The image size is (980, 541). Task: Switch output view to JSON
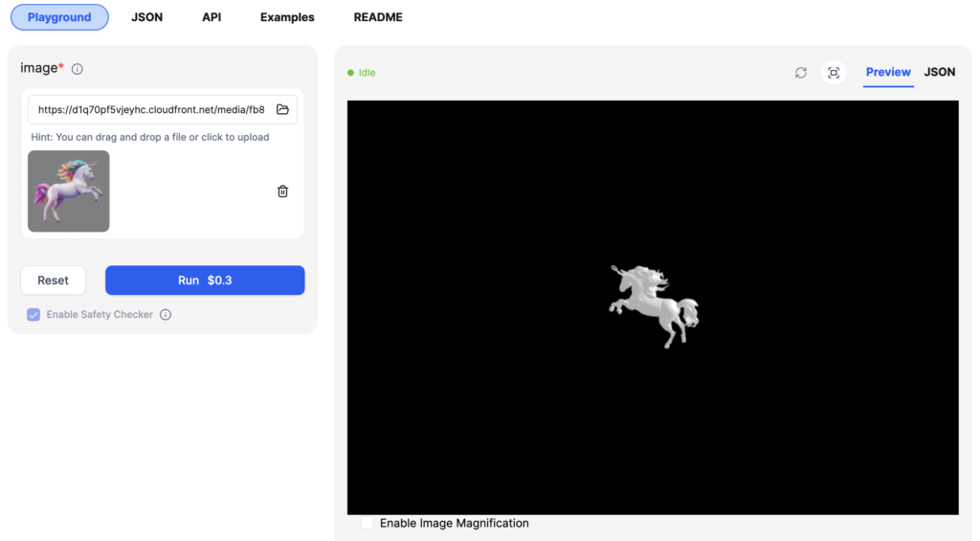pos(939,72)
